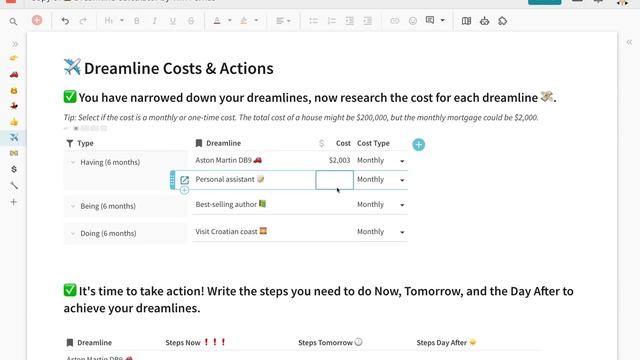Screen dimensions: 640x360
Task: Open the robot Automations icon
Action: coord(484,21)
